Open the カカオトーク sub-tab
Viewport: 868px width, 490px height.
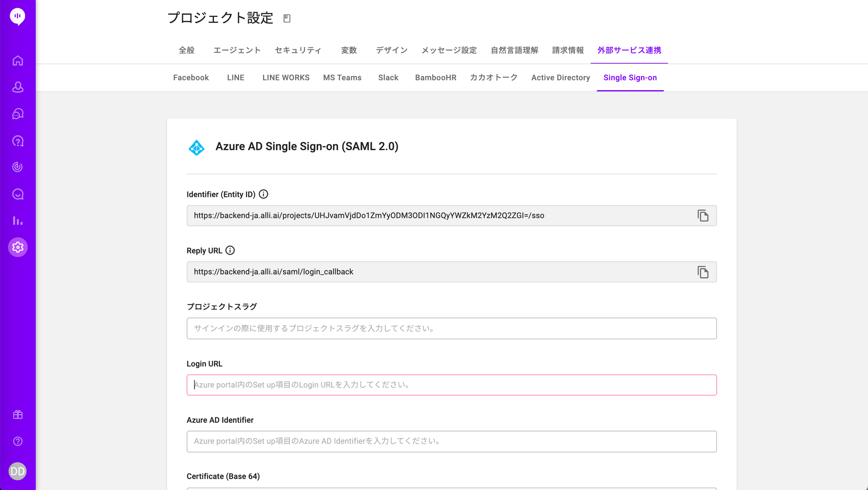pos(494,78)
